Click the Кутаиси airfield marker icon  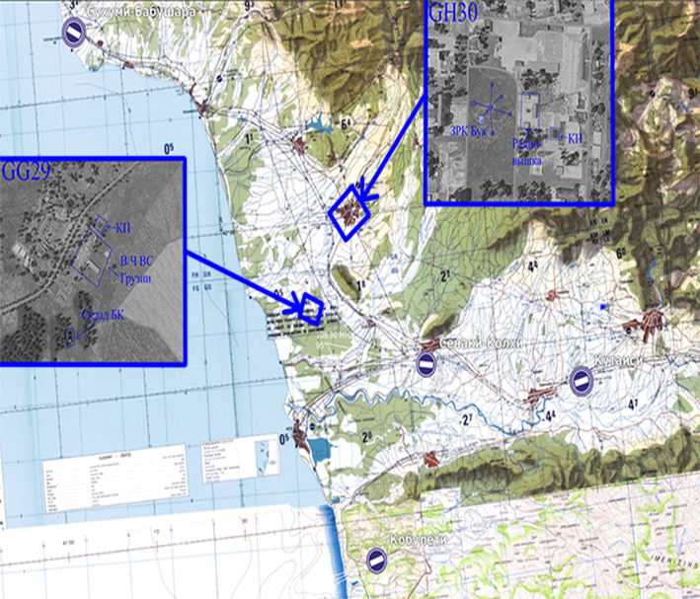(x=582, y=379)
